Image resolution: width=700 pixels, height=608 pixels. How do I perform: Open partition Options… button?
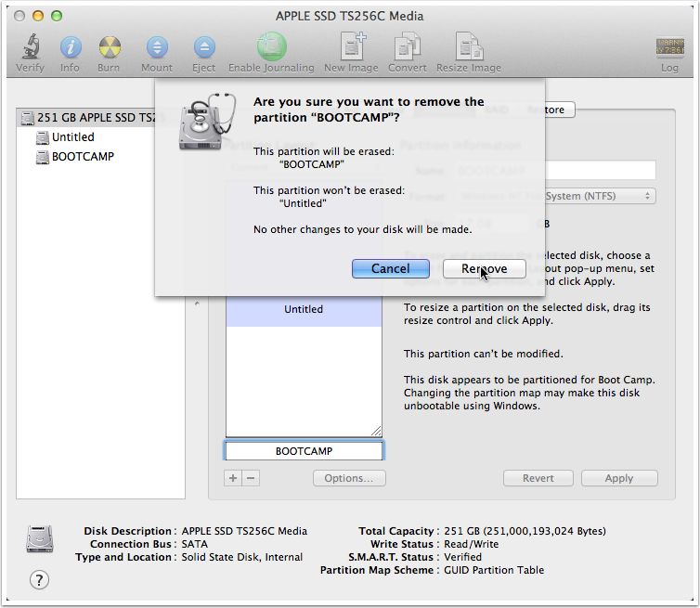[x=349, y=478]
